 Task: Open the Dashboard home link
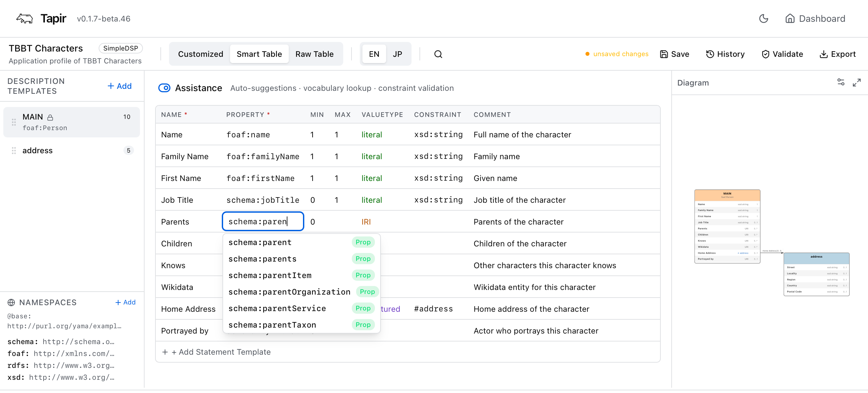(x=815, y=18)
